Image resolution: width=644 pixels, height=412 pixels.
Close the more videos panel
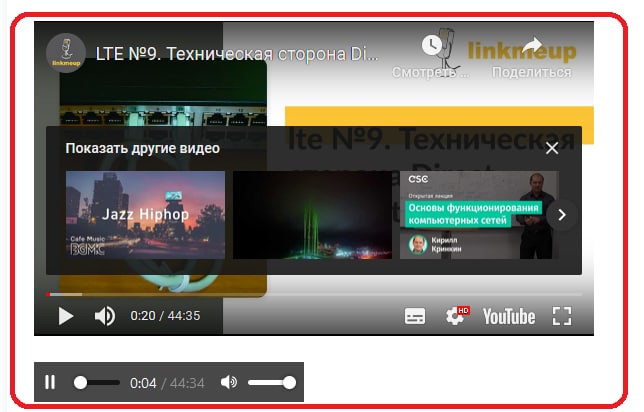[552, 148]
